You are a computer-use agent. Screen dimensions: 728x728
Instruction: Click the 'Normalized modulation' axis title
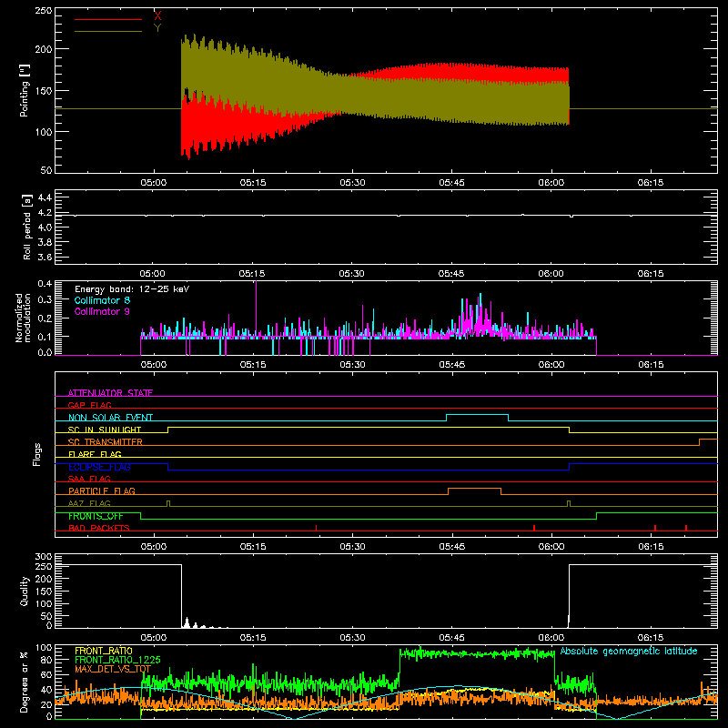pyautogui.click(x=23, y=318)
